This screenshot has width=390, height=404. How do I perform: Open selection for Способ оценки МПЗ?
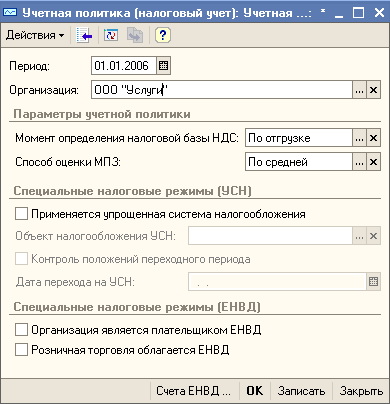(359, 162)
